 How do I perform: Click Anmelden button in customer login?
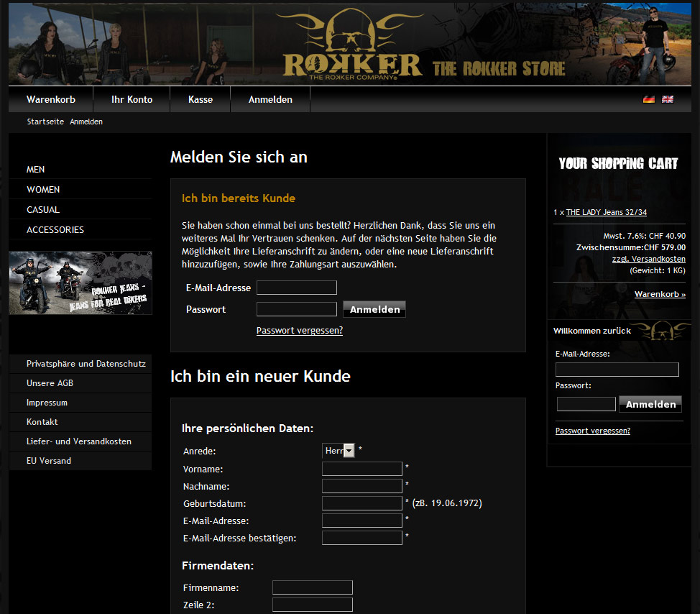pyautogui.click(x=374, y=309)
